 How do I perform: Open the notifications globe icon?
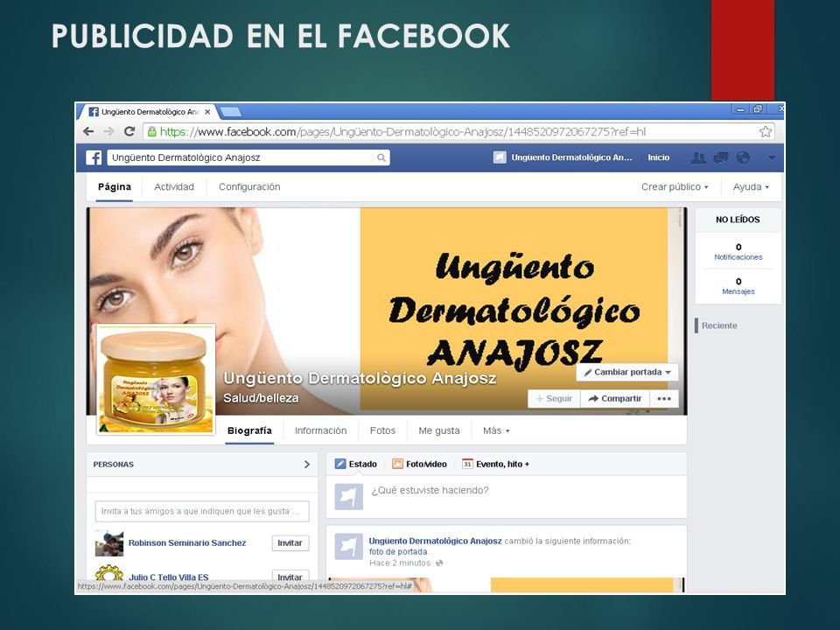click(743, 157)
